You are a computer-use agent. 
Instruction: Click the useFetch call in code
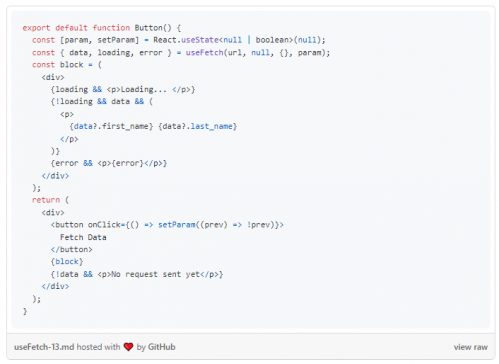pos(204,53)
